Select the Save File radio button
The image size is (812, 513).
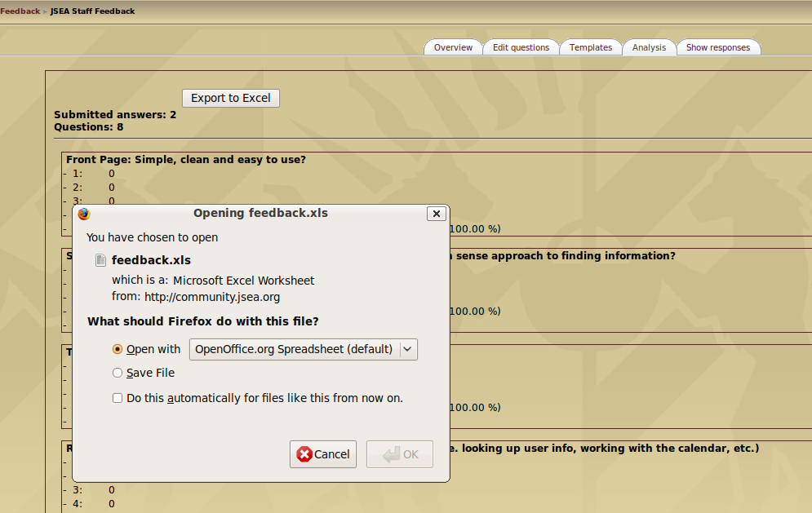[x=118, y=373]
